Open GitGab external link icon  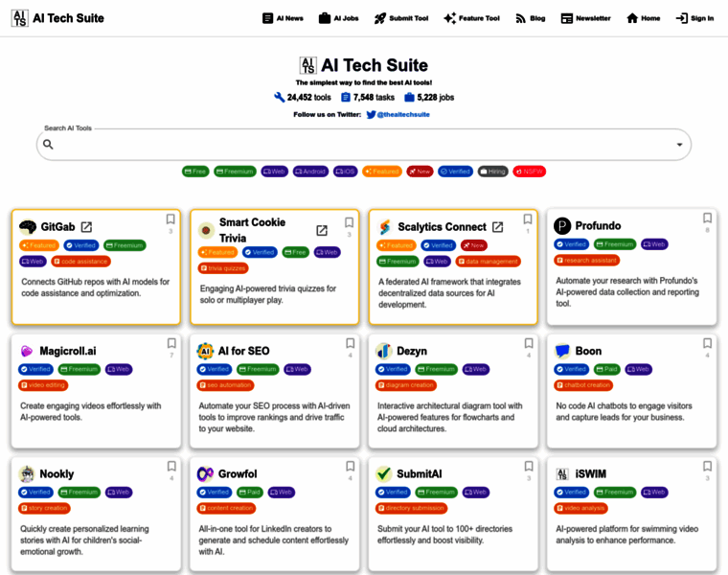tap(86, 227)
